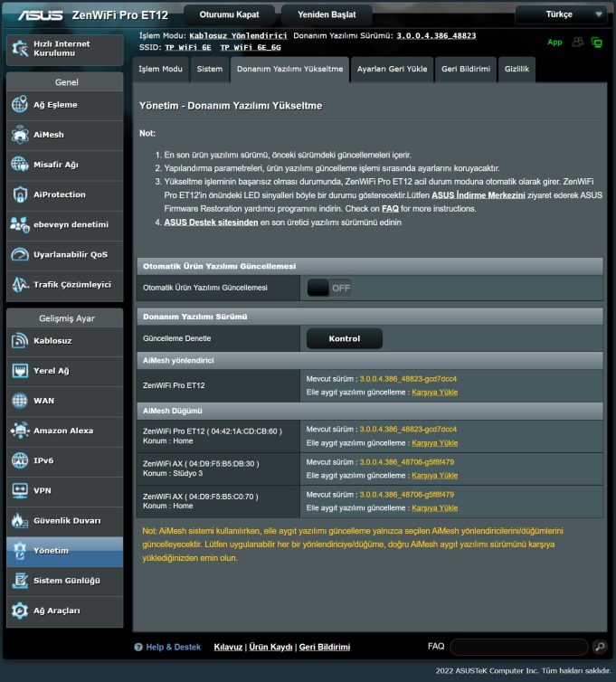Click the TP_WiFi_6E_6G SSID link
616x682 pixels.
pos(251,47)
